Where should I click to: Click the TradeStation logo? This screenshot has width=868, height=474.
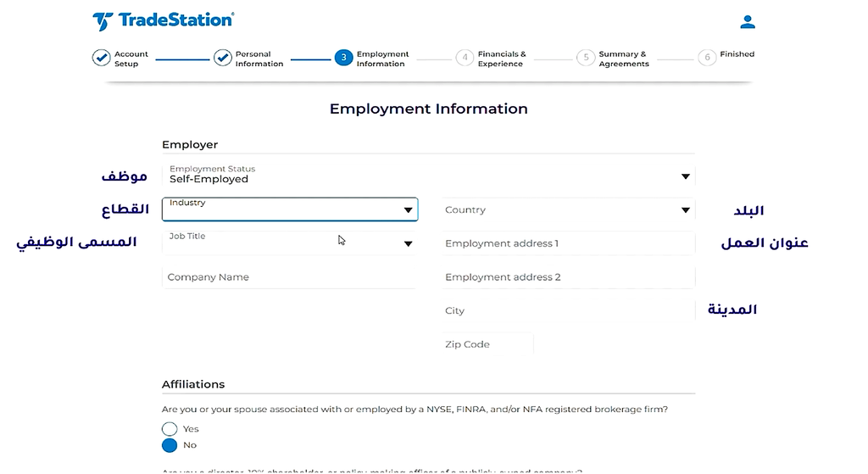164,21
